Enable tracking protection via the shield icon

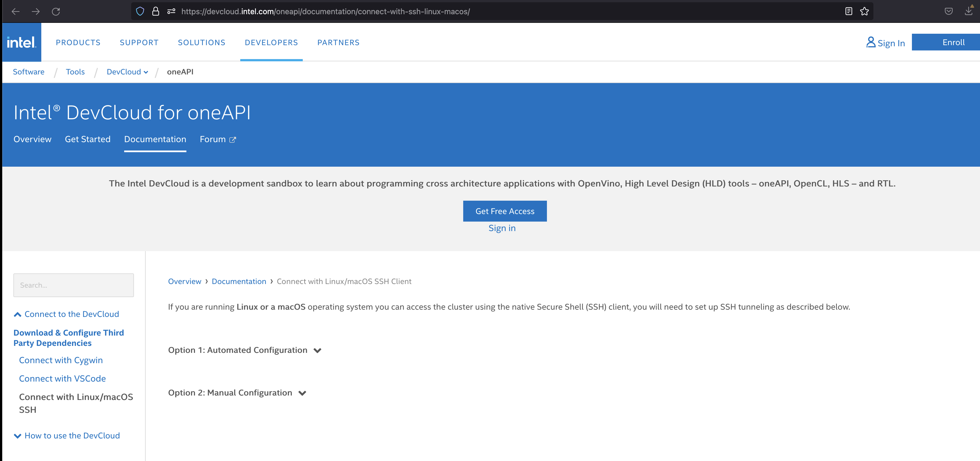140,11
